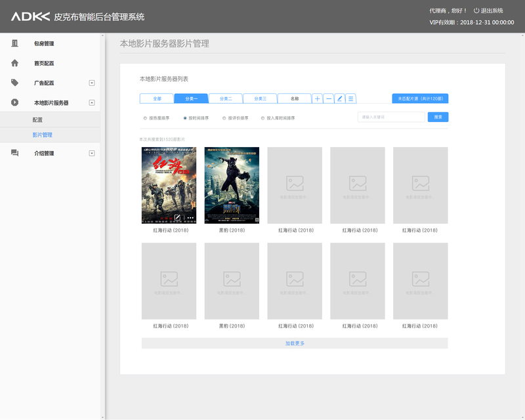
Task: Click the VIP有效期 date text
Action: [x=472, y=22]
